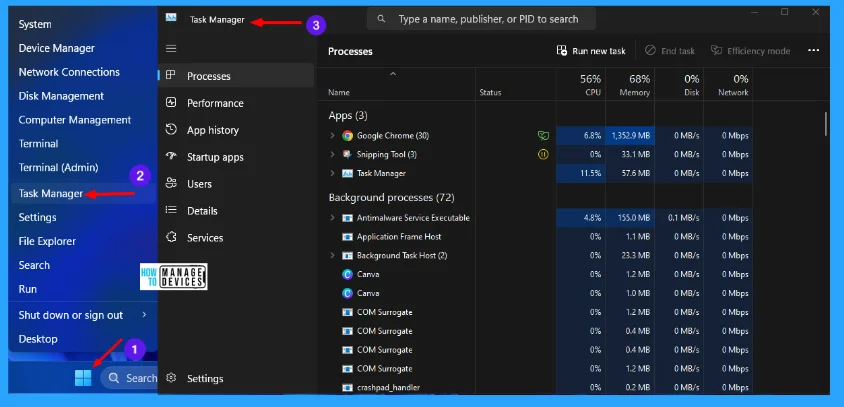
Task: Click the Settings gear icon in Task Manager
Action: (x=171, y=378)
